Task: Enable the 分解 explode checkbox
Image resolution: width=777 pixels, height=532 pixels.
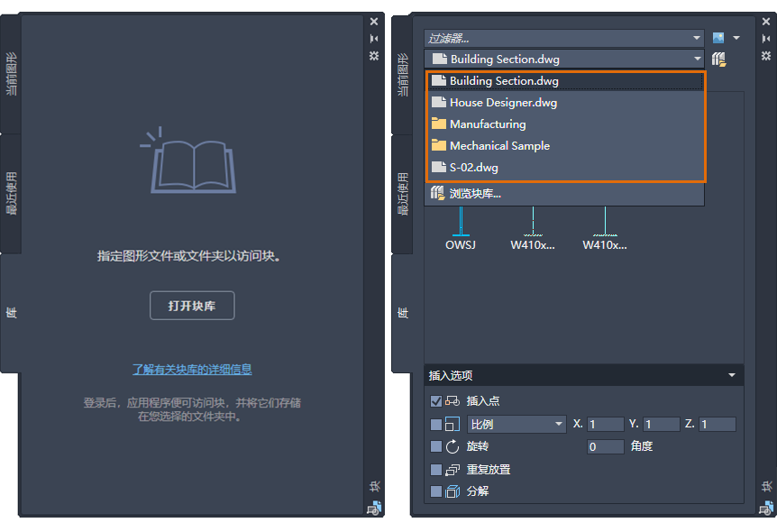Action: tap(436, 491)
